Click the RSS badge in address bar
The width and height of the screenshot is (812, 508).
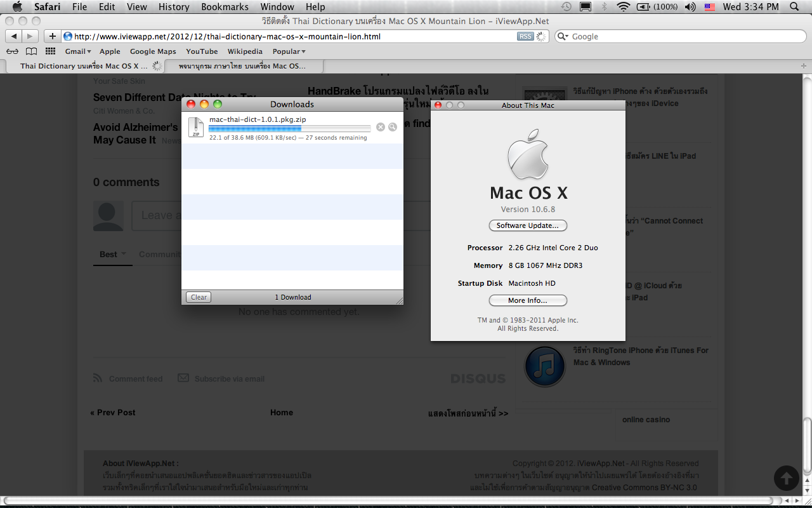point(525,37)
